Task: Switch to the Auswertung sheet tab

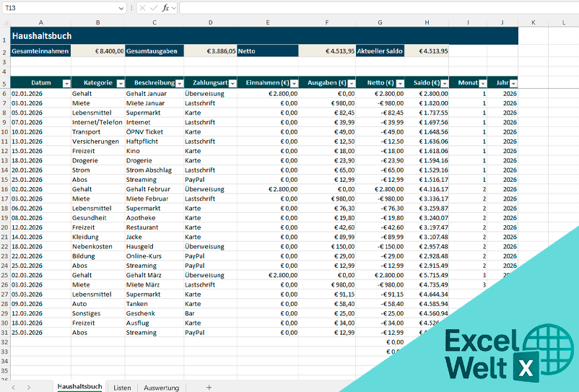Action: tap(161, 388)
